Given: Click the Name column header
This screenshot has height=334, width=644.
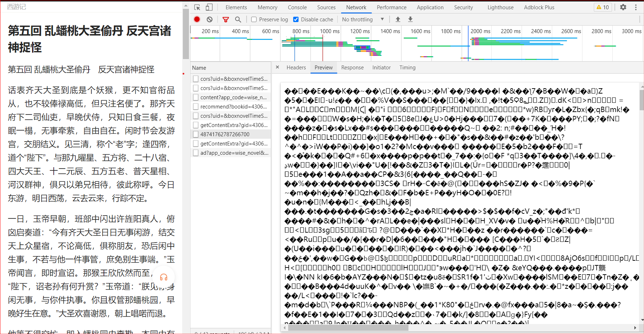Looking at the screenshot, I should tap(231, 68).
